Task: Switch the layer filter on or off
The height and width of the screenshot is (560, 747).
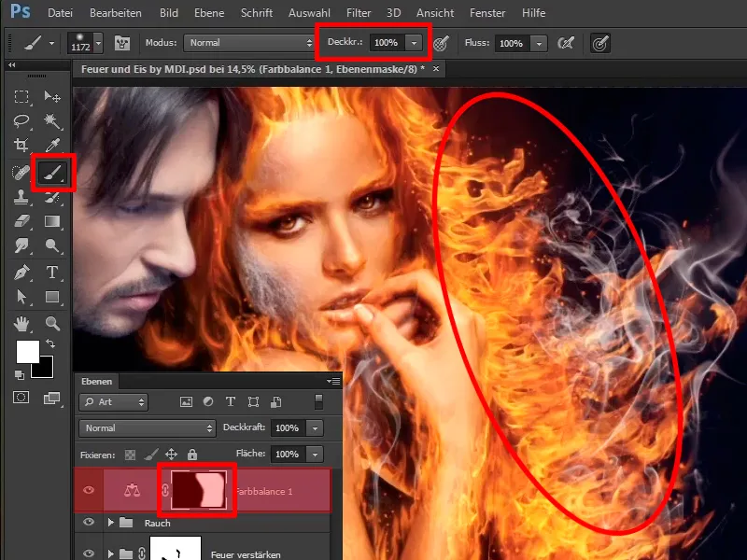Action: click(x=318, y=402)
